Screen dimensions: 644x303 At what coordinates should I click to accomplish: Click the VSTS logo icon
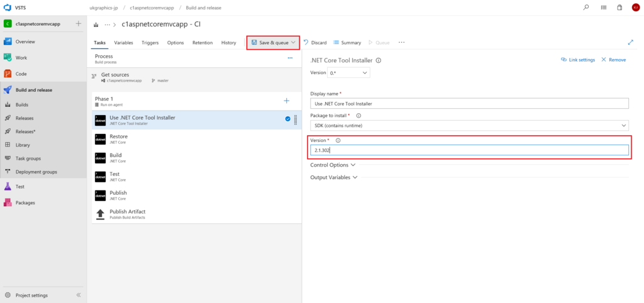click(8, 8)
